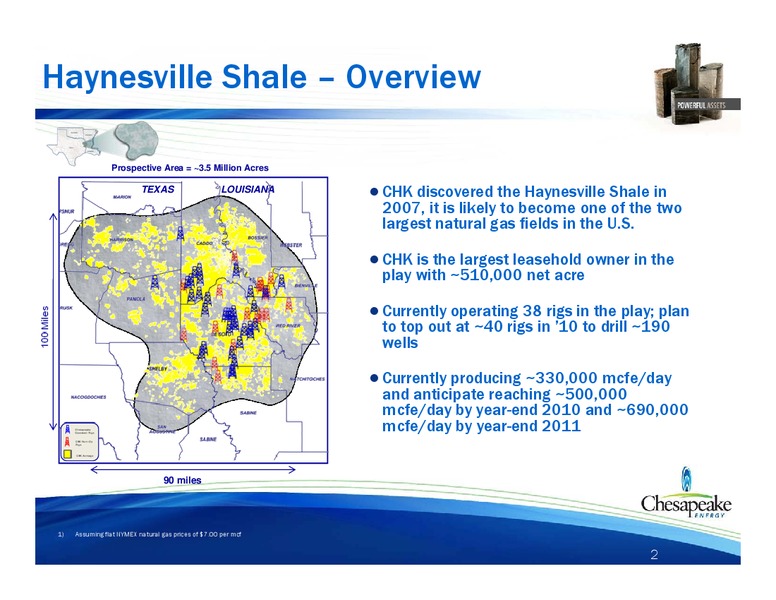Screen dimensions: 776x600
Task: Click the blue rig icon in the map legend
Action: click(68, 430)
